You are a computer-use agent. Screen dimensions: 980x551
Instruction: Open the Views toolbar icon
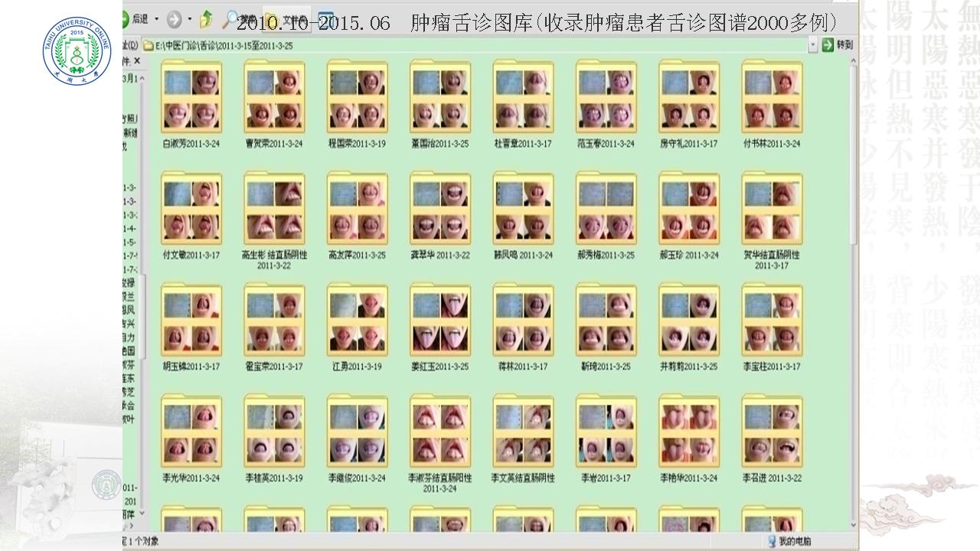pyautogui.click(x=326, y=18)
